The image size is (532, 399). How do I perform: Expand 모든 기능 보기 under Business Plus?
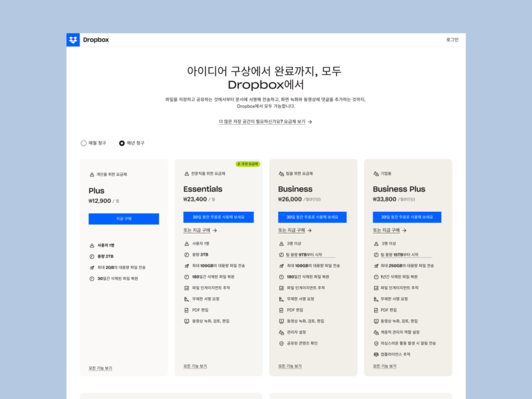point(384,366)
